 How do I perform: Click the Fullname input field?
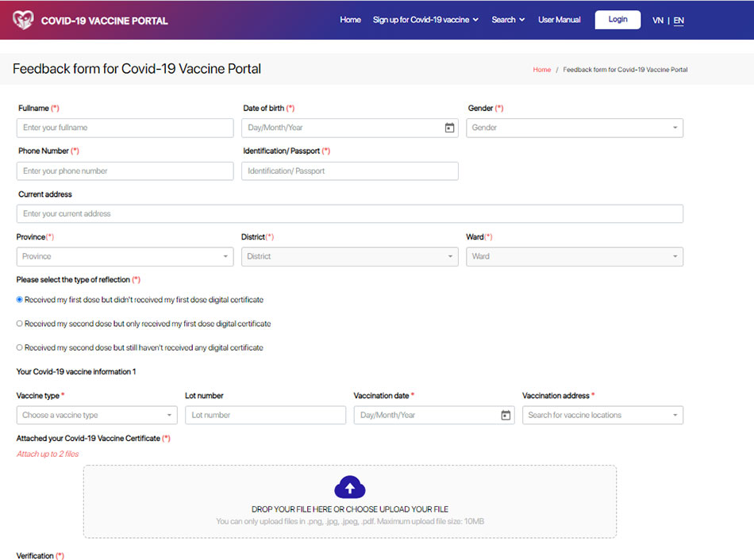point(125,128)
